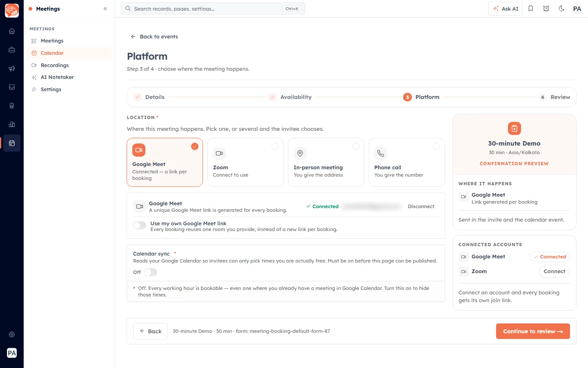The image size is (588, 368).
Task: Open the alarm clock reminders icon
Action: pyautogui.click(x=546, y=9)
